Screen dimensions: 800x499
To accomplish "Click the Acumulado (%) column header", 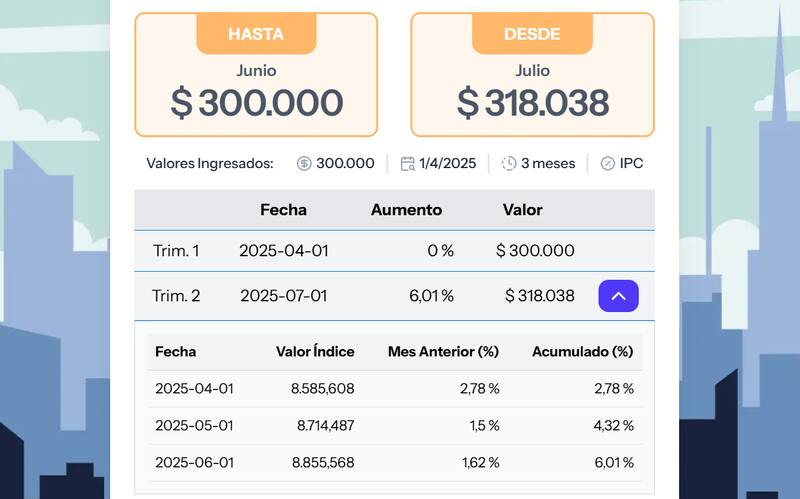I will coord(582,352).
